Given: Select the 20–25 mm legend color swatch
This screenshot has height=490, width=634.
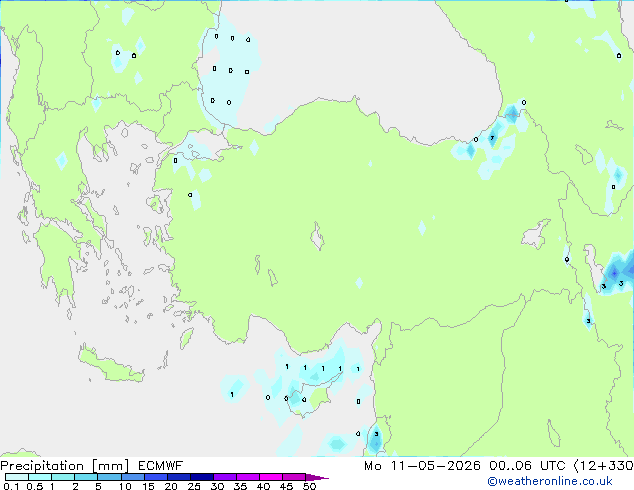Looking at the screenshot, I should (x=179, y=477).
